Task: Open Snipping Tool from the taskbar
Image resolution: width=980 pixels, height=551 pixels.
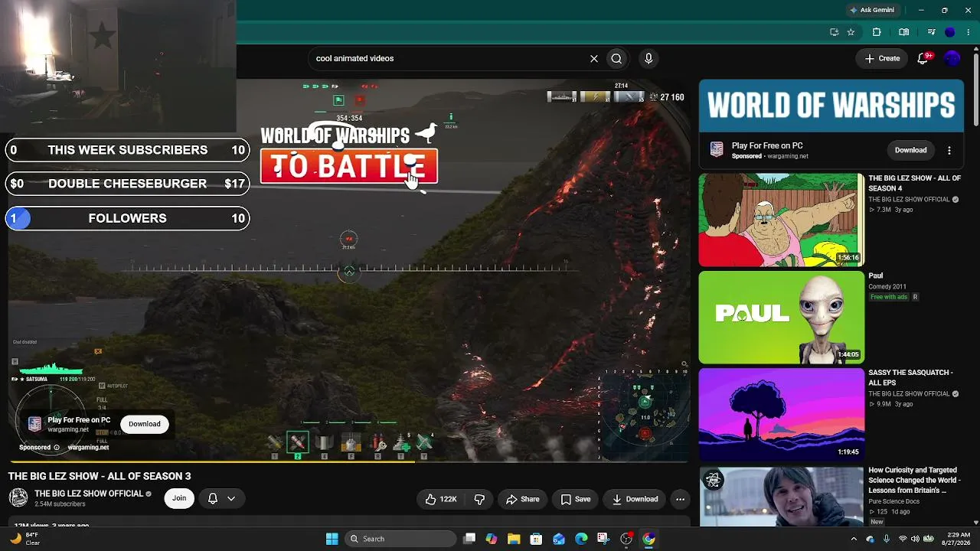Action: (603, 539)
